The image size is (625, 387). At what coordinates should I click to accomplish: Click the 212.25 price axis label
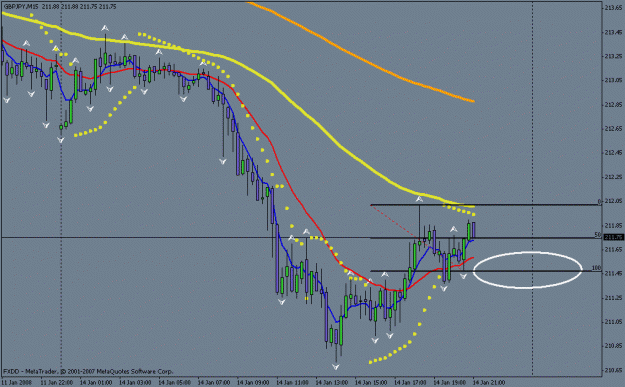click(613, 177)
